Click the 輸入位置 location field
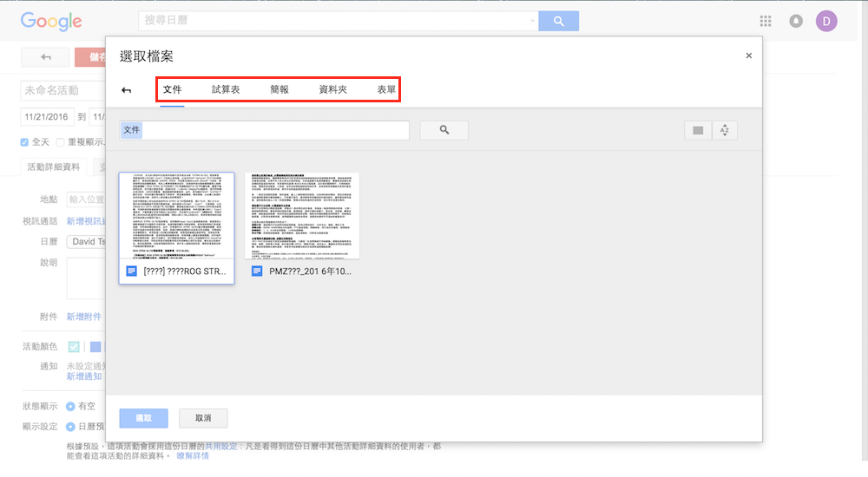 click(x=86, y=199)
